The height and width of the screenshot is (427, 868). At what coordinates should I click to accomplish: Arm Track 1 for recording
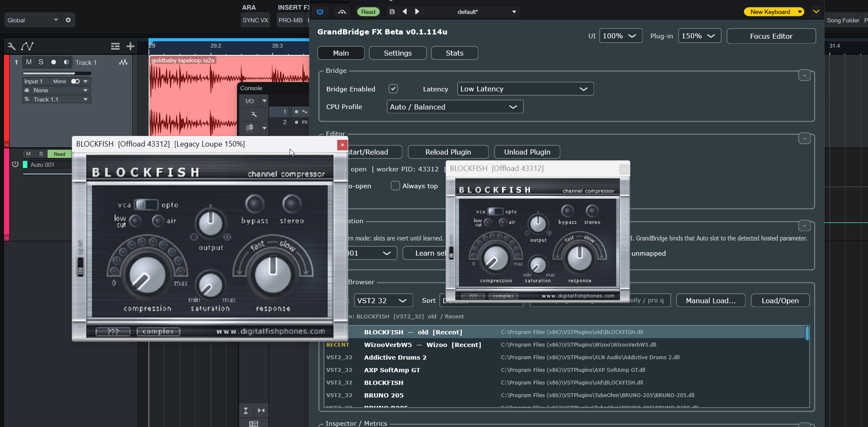53,62
